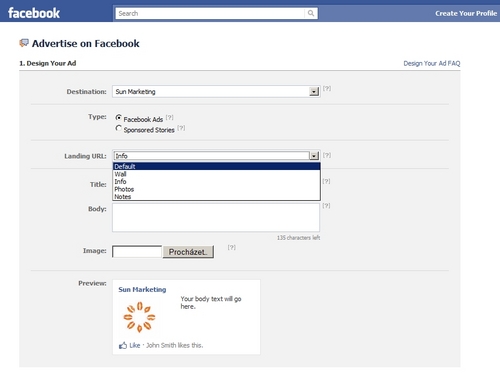500x376 pixels.
Task: Choose Default in the Landing URL list
Action: [216, 166]
